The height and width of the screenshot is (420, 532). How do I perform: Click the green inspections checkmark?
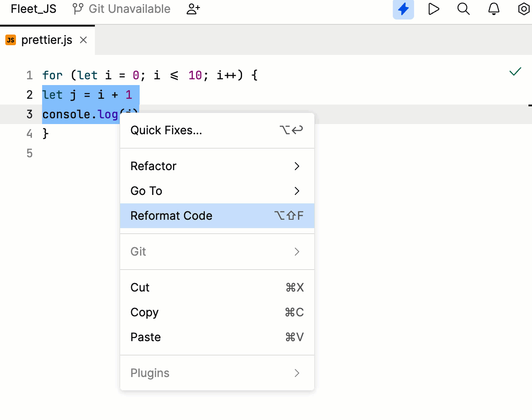(x=515, y=71)
